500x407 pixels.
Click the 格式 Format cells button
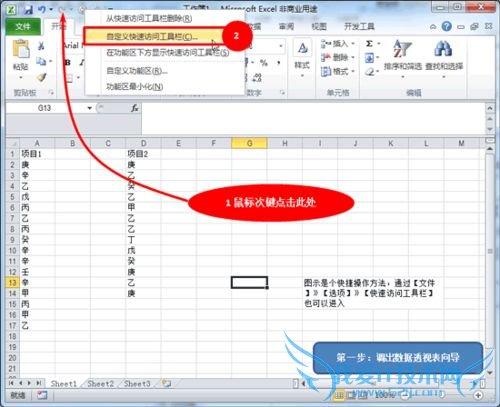pyautogui.click(x=334, y=71)
